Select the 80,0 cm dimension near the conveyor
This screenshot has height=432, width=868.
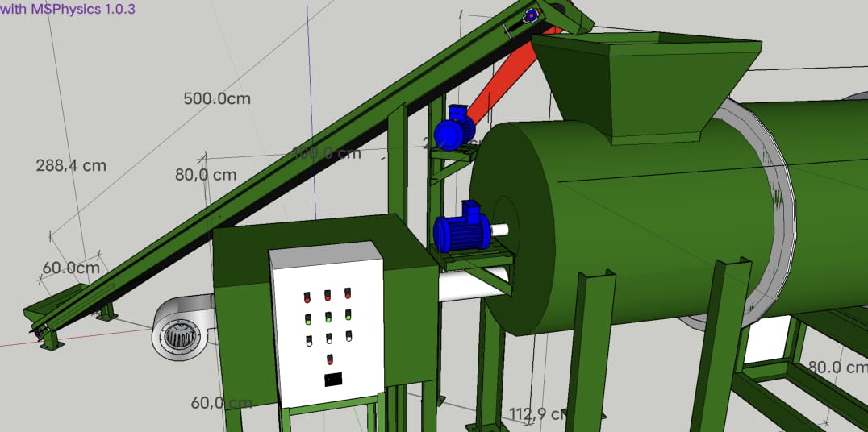point(206,174)
